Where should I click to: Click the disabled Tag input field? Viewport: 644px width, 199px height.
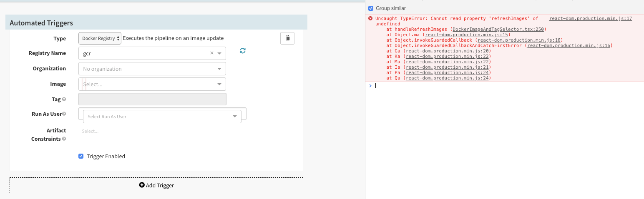coord(152,99)
